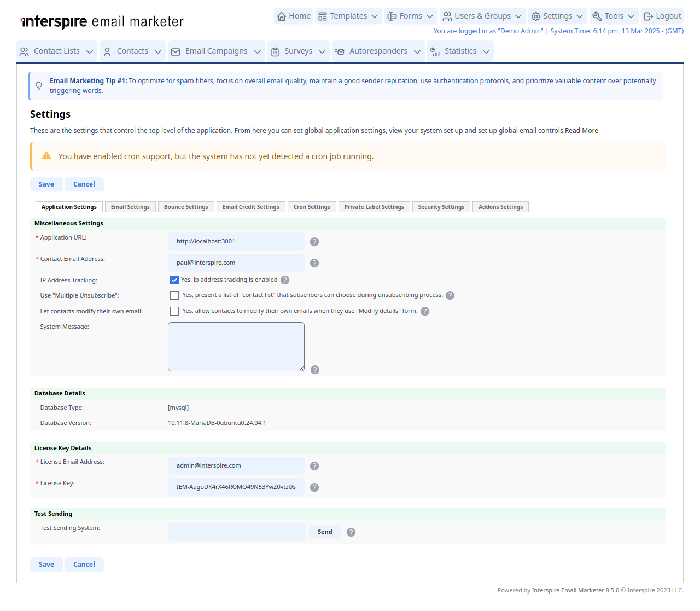The height and width of the screenshot is (611, 700).
Task: Select the Private Label Settings tab
Action: (374, 207)
